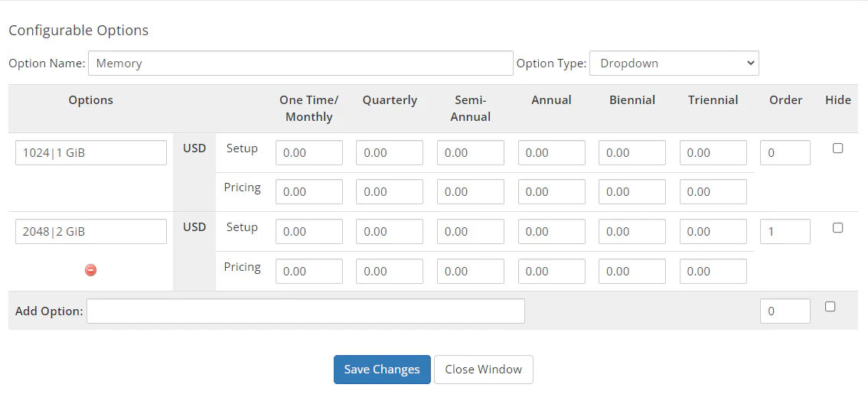Select 2048|2 GiB Setup Biennial field
The width and height of the screenshot is (868, 404).
pyautogui.click(x=632, y=232)
